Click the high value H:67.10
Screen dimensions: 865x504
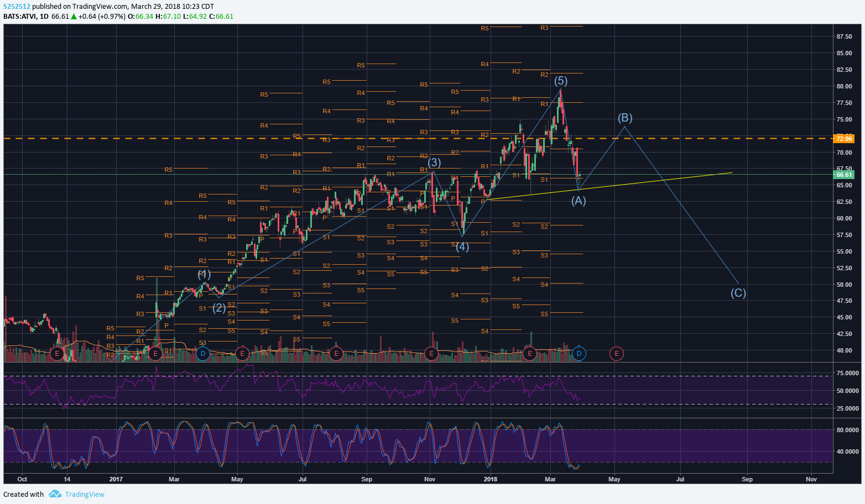pyautogui.click(x=168, y=17)
